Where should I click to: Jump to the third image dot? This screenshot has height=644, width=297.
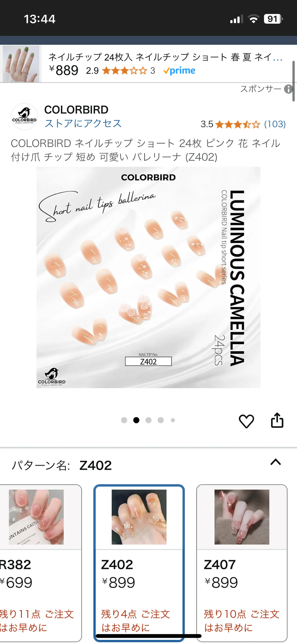point(148,420)
